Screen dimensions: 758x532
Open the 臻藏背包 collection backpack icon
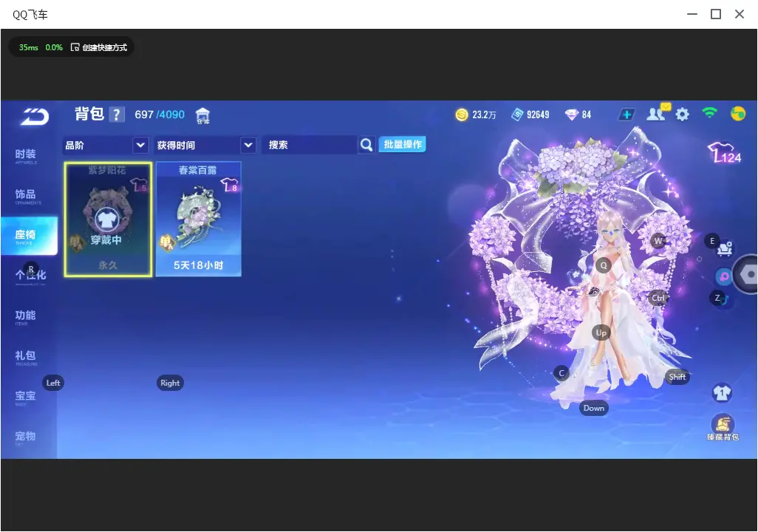[x=723, y=428]
